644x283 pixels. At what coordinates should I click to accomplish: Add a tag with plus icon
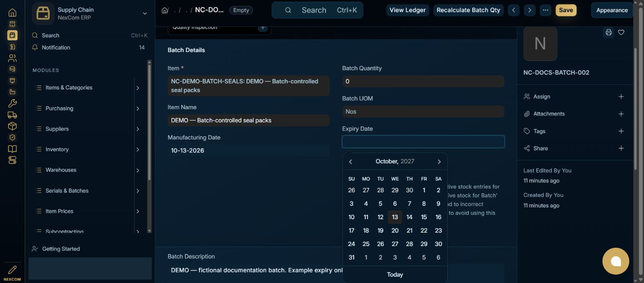point(621,131)
